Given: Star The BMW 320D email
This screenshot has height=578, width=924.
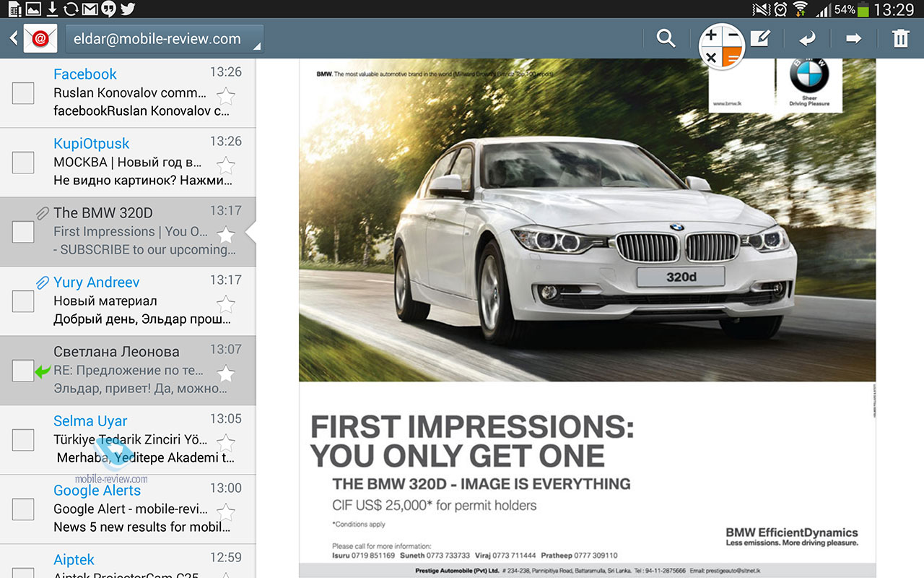Looking at the screenshot, I should point(226,235).
